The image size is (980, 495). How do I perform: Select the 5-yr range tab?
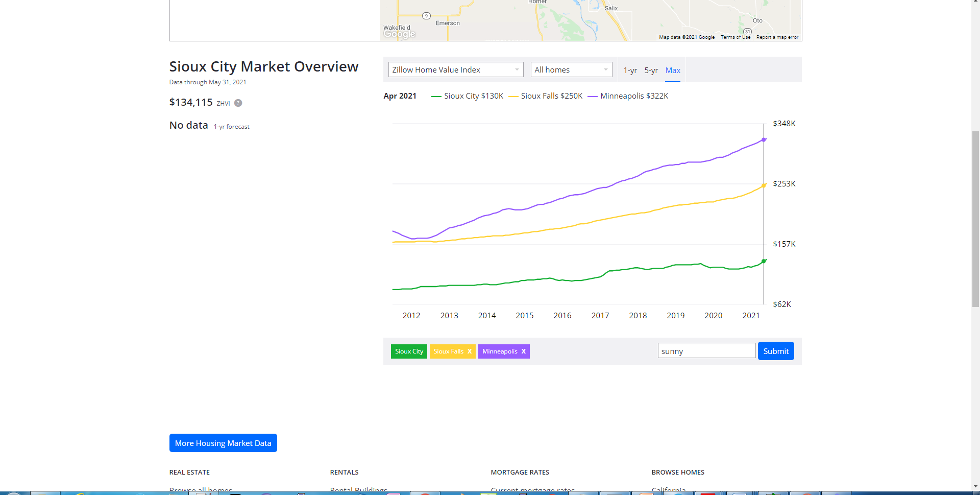(651, 70)
